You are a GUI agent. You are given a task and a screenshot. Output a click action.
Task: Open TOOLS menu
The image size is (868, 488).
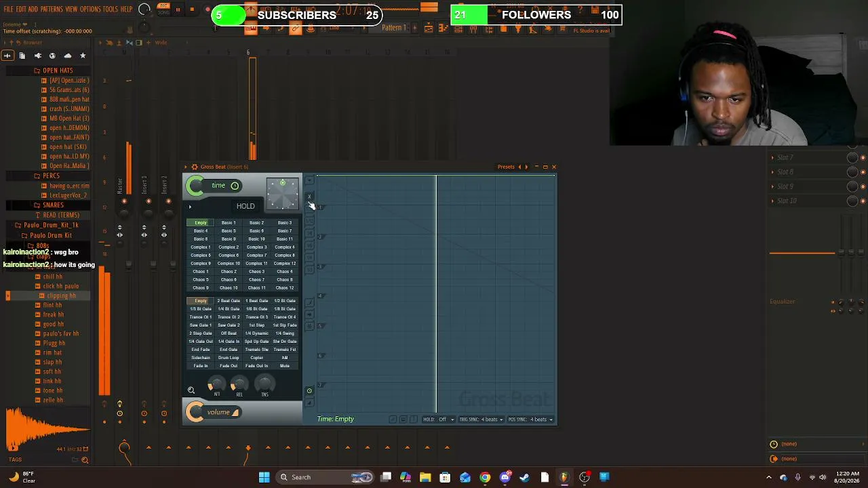pos(111,9)
